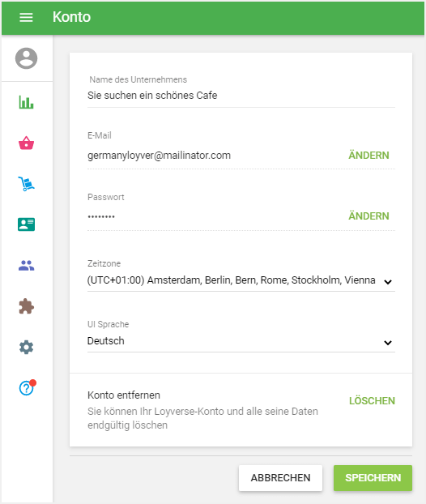Click ÄNDERN next to the password
The image size is (426, 504).
[x=368, y=216]
